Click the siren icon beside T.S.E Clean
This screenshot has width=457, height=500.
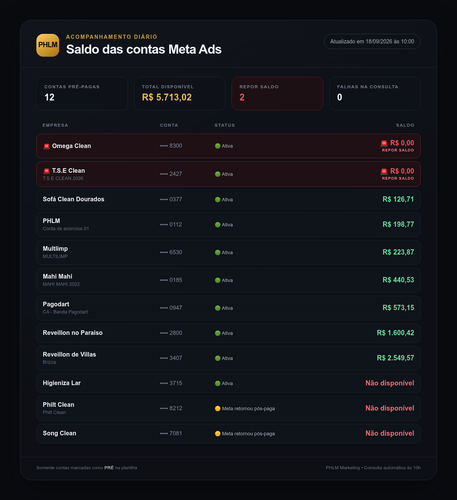pyautogui.click(x=46, y=171)
